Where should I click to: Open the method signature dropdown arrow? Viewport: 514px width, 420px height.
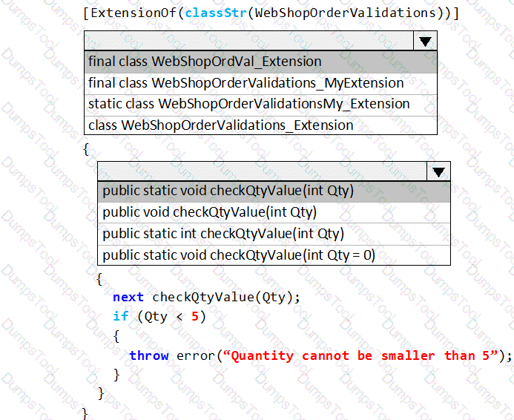[439, 171]
